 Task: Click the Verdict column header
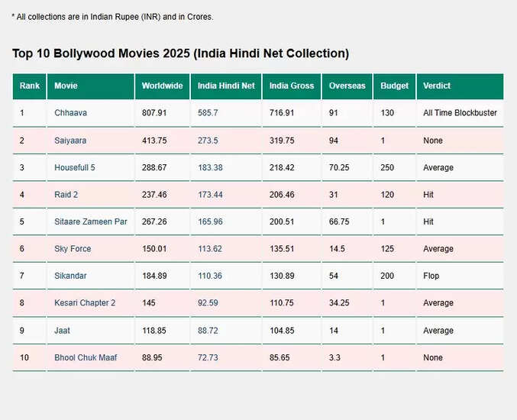(x=437, y=86)
